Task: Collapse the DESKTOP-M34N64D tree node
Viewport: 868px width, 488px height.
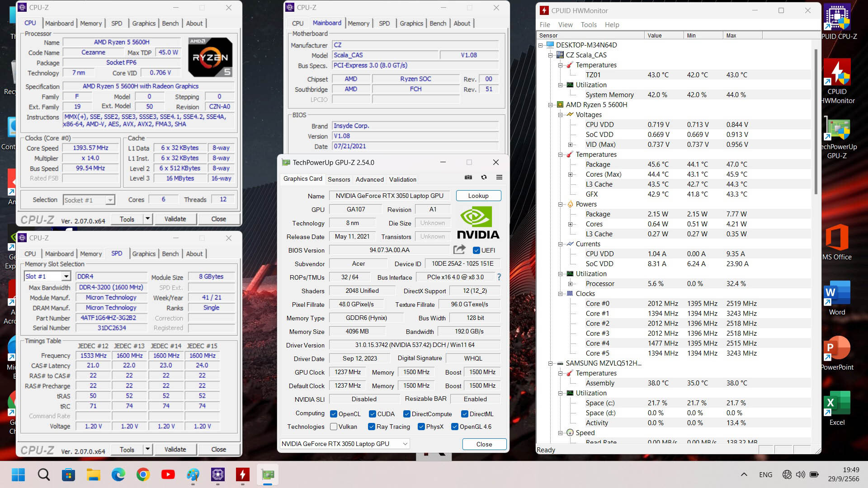Action: point(541,45)
